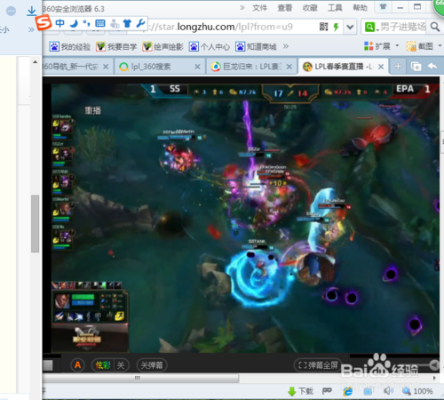Toggle the 炫彩 colorful danmaku option
Image resolution: width=444 pixels, height=400 pixels.
103,365
